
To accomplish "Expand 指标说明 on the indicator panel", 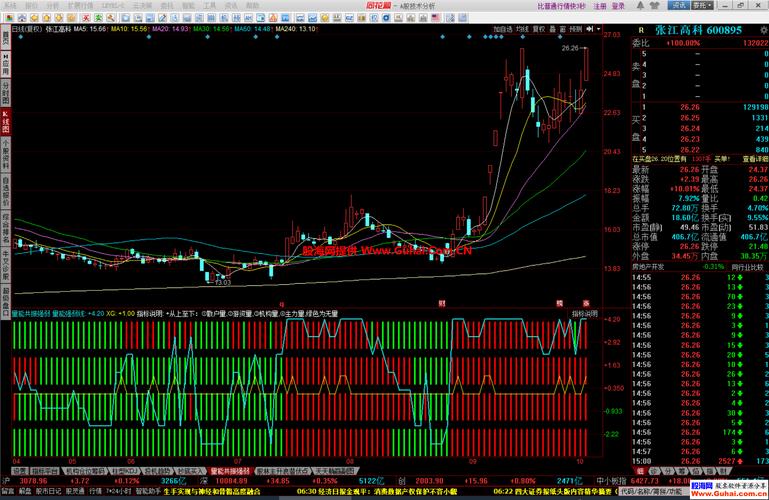I will (585, 314).
